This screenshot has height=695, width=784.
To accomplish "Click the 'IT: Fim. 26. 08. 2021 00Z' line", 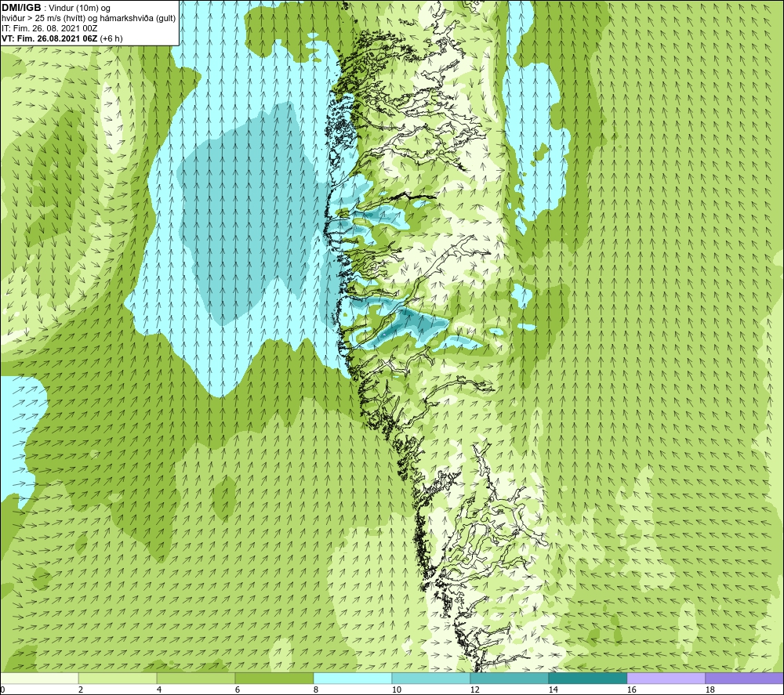I will click(x=49, y=28).
